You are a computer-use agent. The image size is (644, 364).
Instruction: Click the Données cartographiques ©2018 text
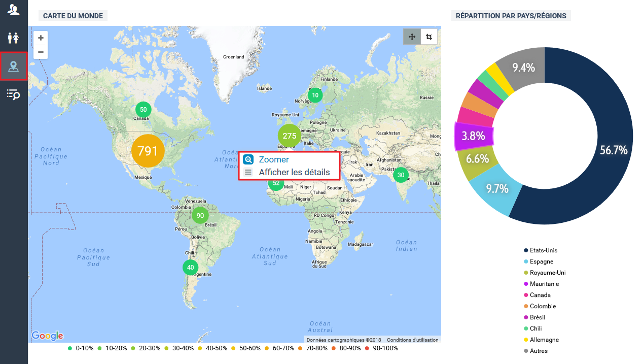[x=344, y=340]
